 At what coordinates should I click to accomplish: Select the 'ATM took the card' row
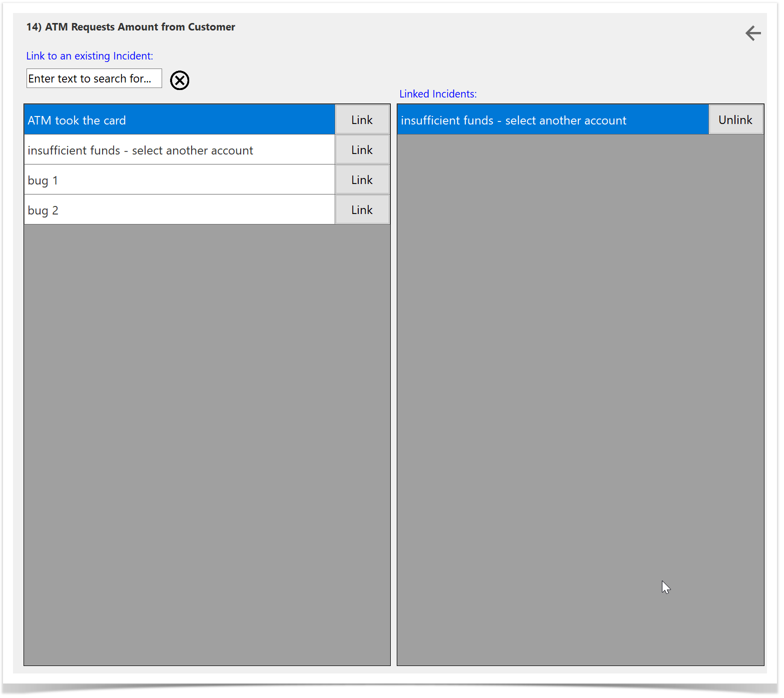pos(179,120)
